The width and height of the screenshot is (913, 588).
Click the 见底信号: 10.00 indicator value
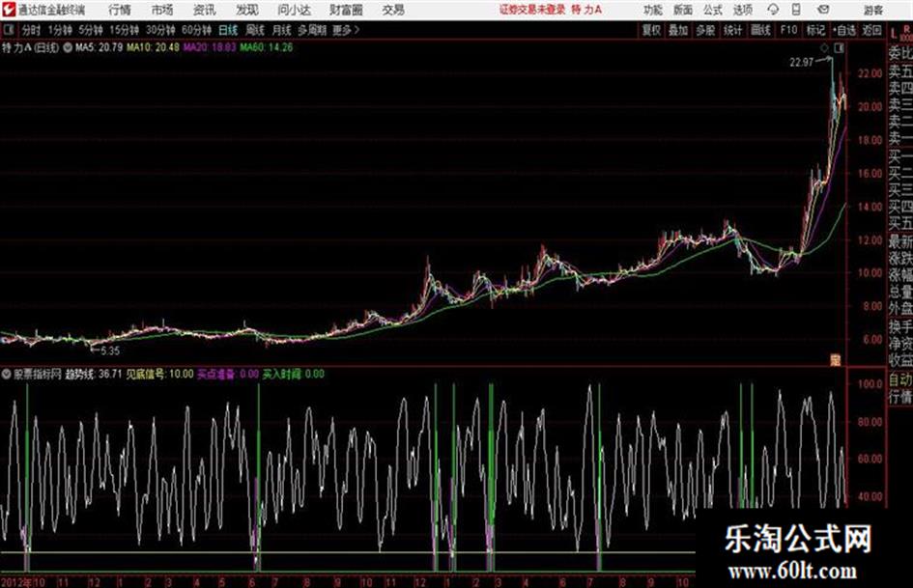[159, 375]
